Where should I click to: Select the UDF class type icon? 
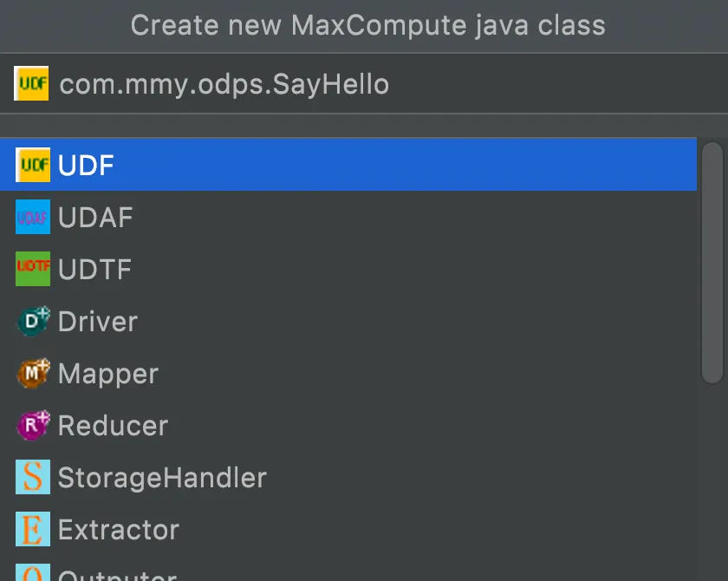pos(31,165)
